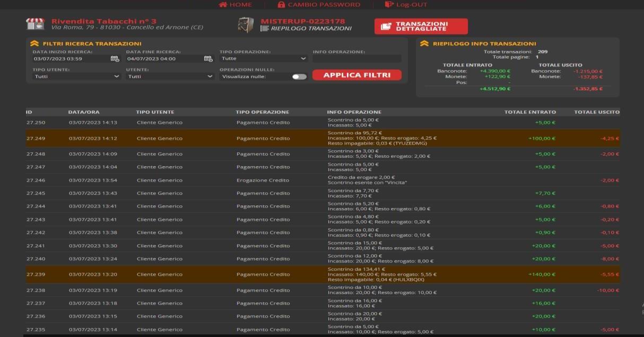Screen dimensions: 644x337
Task: Click the RIEPILOGO TRANSAZIONI list icon
Action: (265, 29)
